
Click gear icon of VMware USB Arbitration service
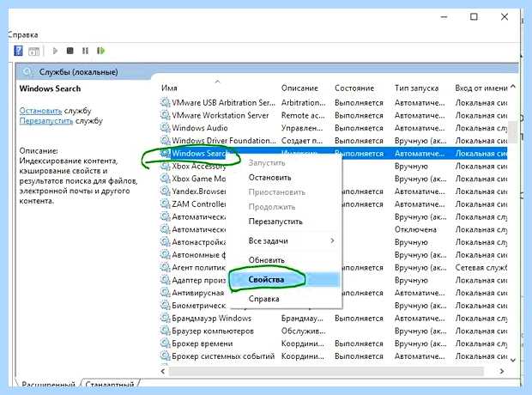tap(165, 102)
